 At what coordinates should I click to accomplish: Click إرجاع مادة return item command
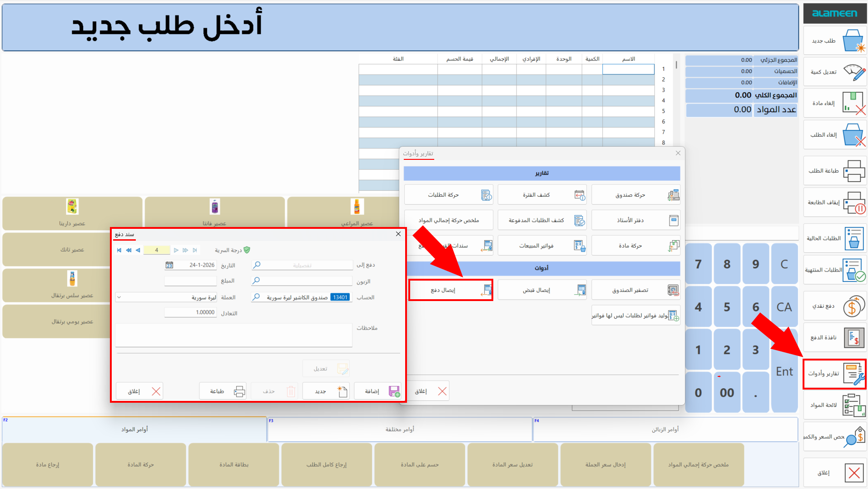(x=48, y=464)
